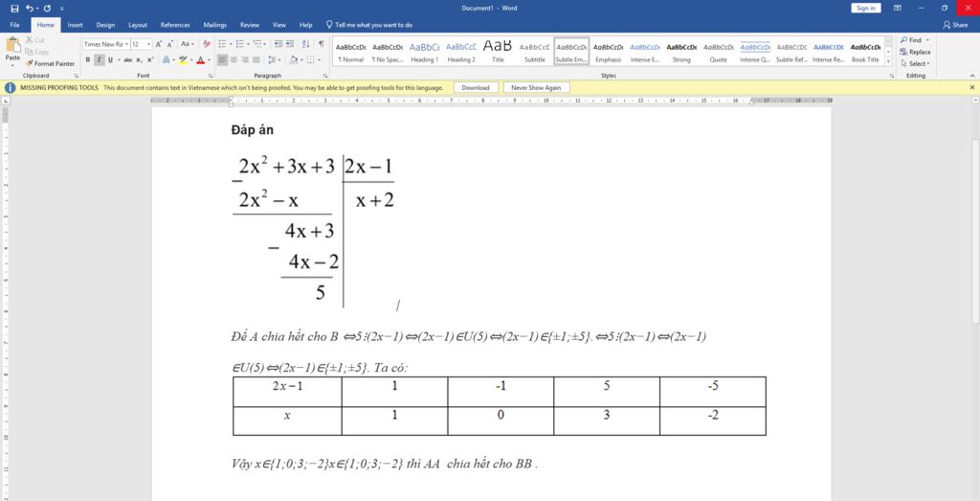
Task: Click the Increase Indent icon
Action: click(290, 44)
